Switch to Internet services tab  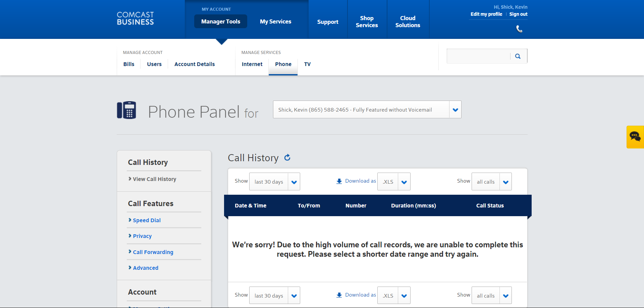[252, 64]
